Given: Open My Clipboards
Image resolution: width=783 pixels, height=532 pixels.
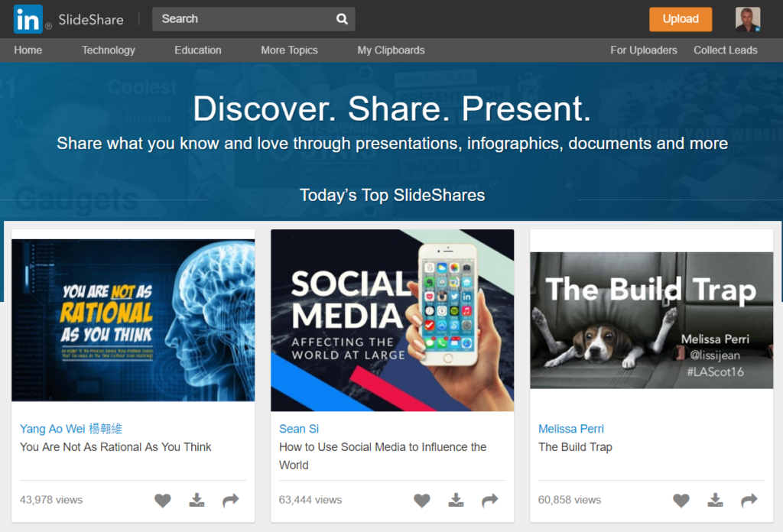Looking at the screenshot, I should (x=391, y=50).
